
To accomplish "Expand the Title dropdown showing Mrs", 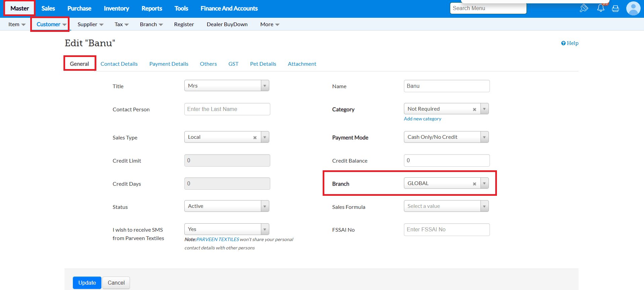I will (265, 86).
